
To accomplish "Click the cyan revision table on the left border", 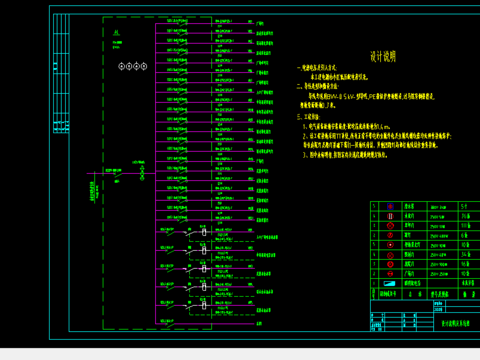I will point(61,73).
